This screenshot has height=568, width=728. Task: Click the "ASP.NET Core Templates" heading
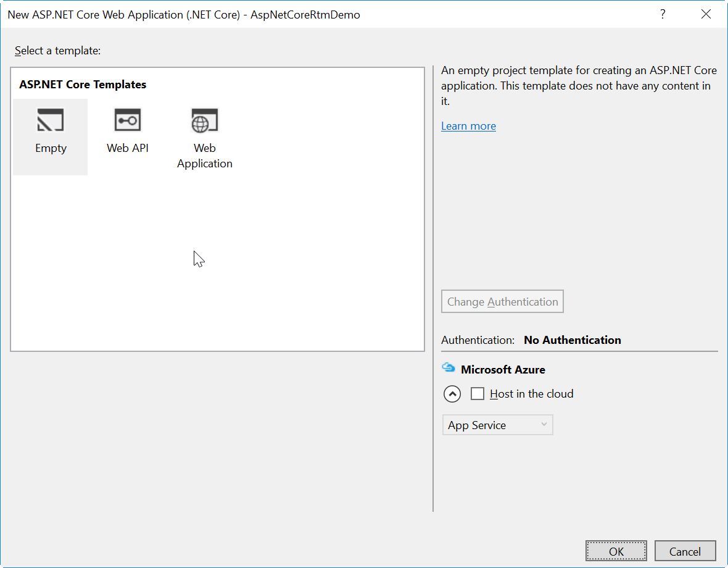(x=83, y=85)
